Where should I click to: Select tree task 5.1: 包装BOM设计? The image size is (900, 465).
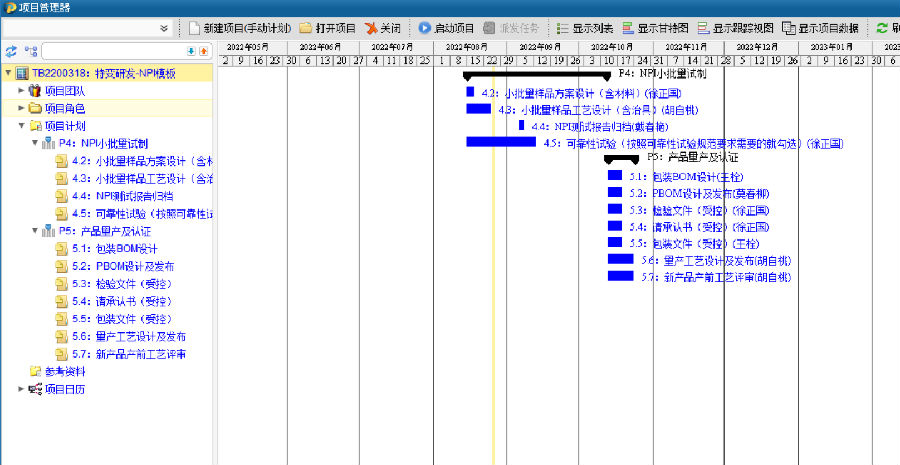115,249
